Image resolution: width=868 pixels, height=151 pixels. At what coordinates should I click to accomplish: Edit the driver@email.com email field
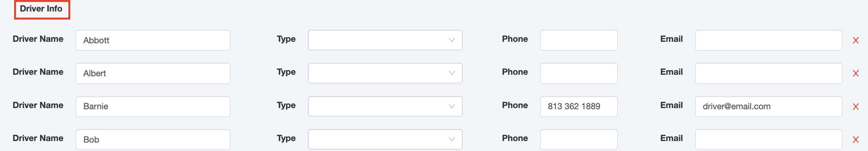pos(769,107)
